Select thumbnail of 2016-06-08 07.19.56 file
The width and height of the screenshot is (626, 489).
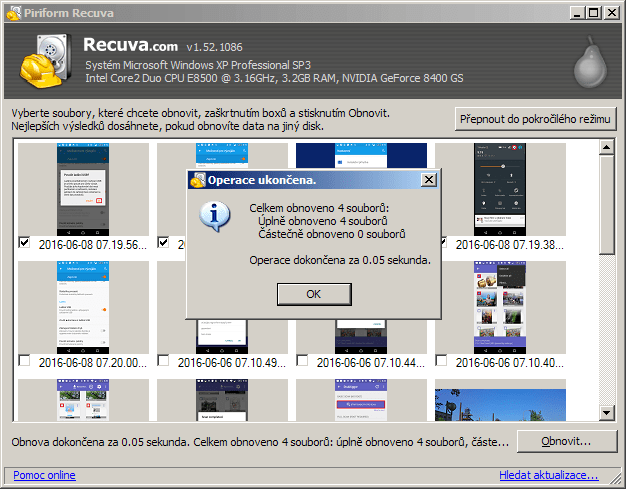83,189
